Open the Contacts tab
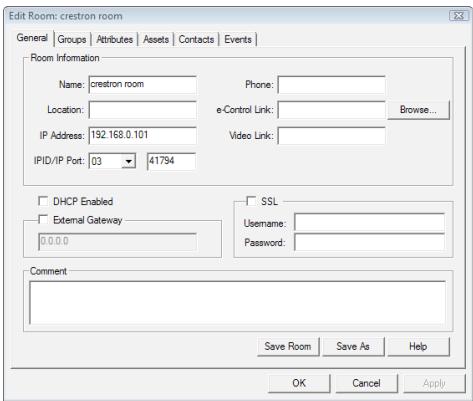The height and width of the screenshot is (401, 473). click(x=196, y=39)
